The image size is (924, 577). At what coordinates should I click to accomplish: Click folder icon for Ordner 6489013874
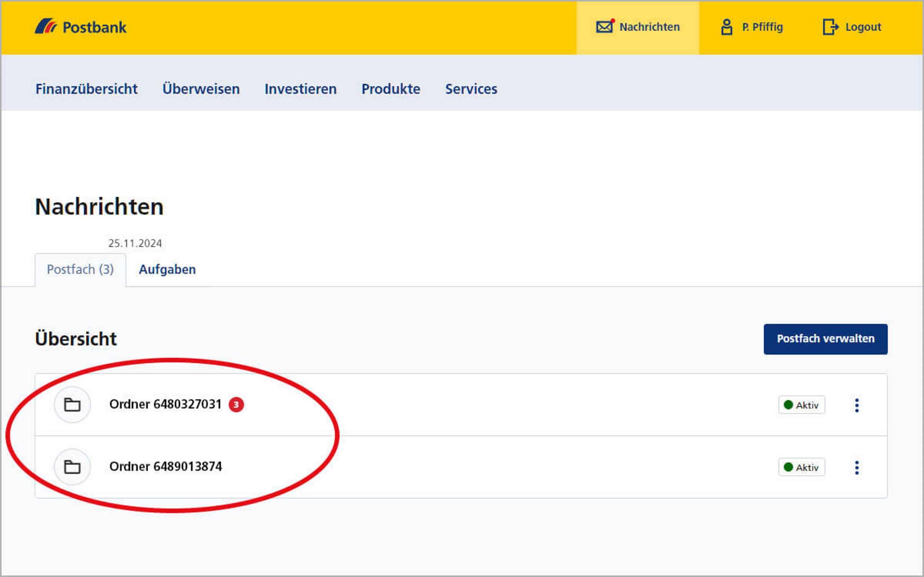click(x=72, y=467)
